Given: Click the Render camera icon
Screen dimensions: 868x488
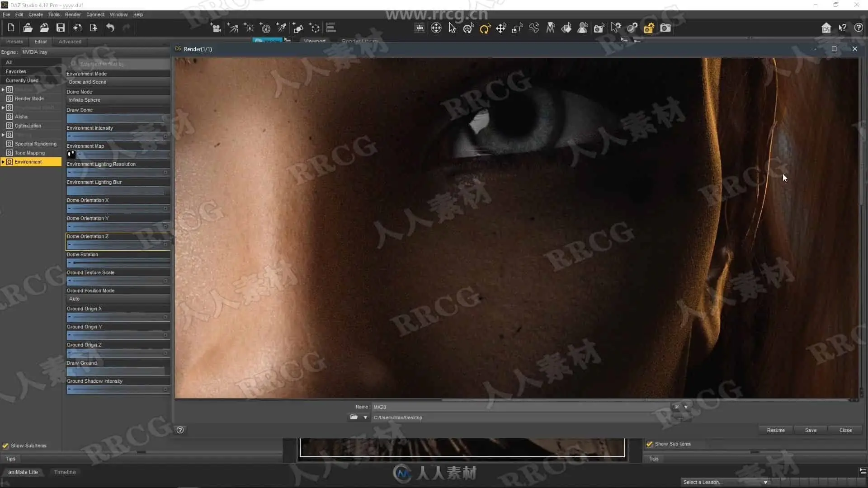Looking at the screenshot, I should coord(665,28).
